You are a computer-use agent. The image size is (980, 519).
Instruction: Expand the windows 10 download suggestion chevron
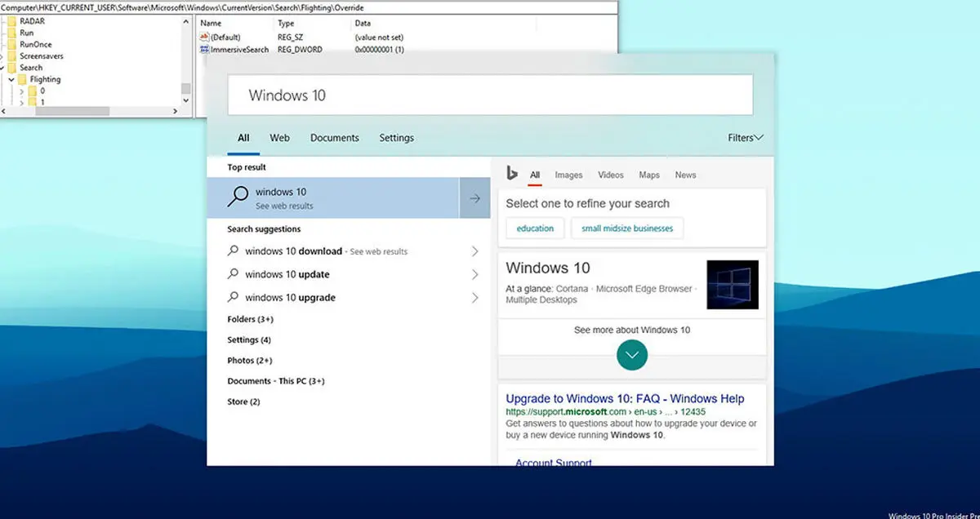pyautogui.click(x=474, y=251)
